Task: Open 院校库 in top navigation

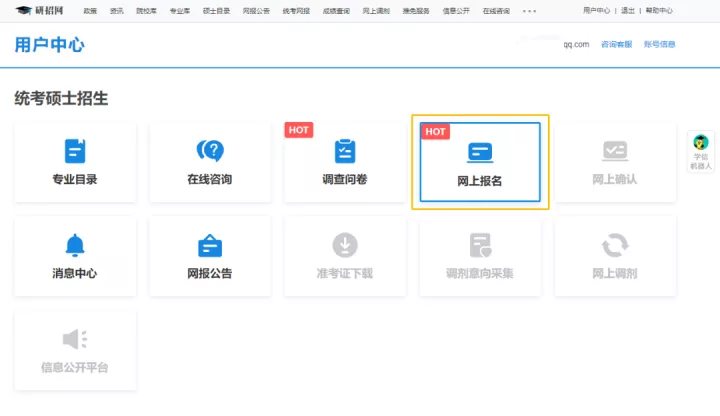Action: (147, 10)
